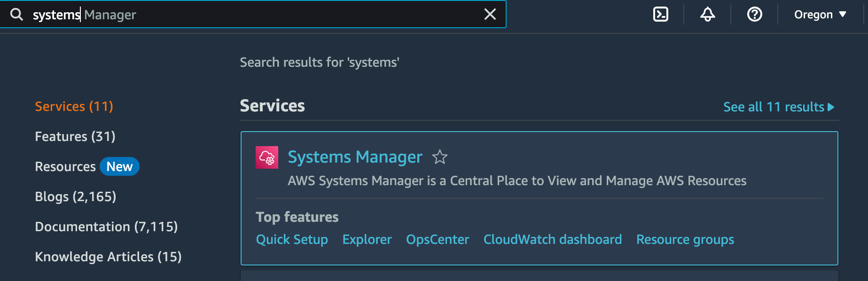868x281 pixels.
Task: Open the notifications bell
Action: coord(708,15)
